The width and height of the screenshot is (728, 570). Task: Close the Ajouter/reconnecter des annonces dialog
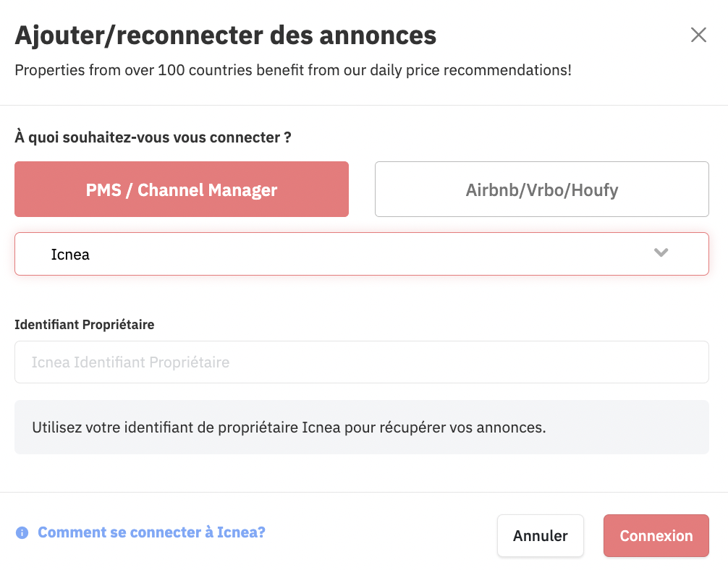click(x=698, y=35)
